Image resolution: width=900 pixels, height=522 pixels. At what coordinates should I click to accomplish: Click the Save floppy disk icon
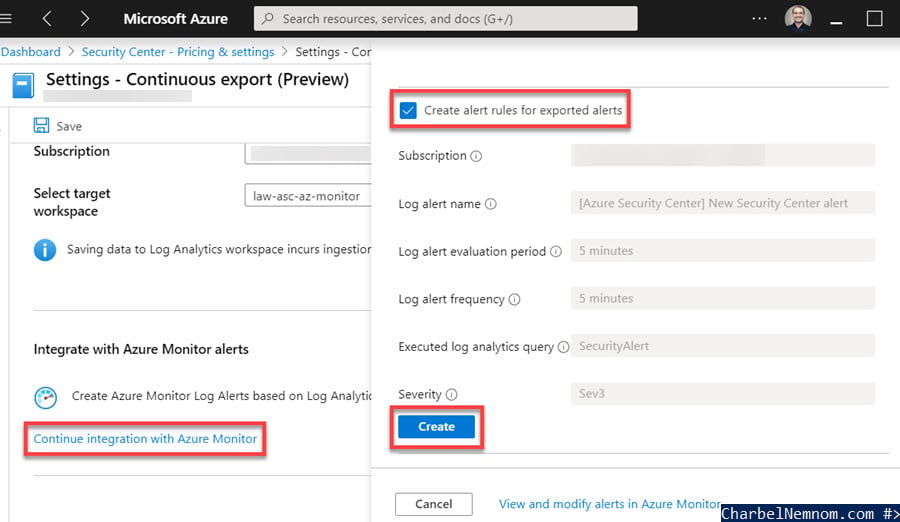click(41, 125)
